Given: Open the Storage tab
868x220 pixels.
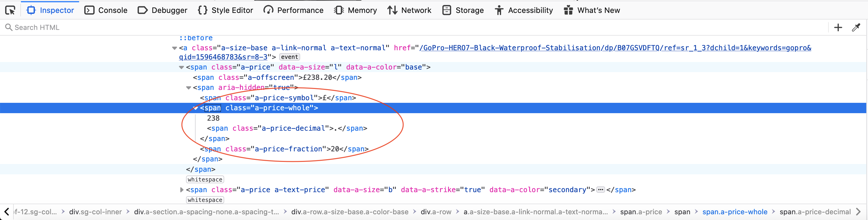Looking at the screenshot, I should (x=463, y=10).
